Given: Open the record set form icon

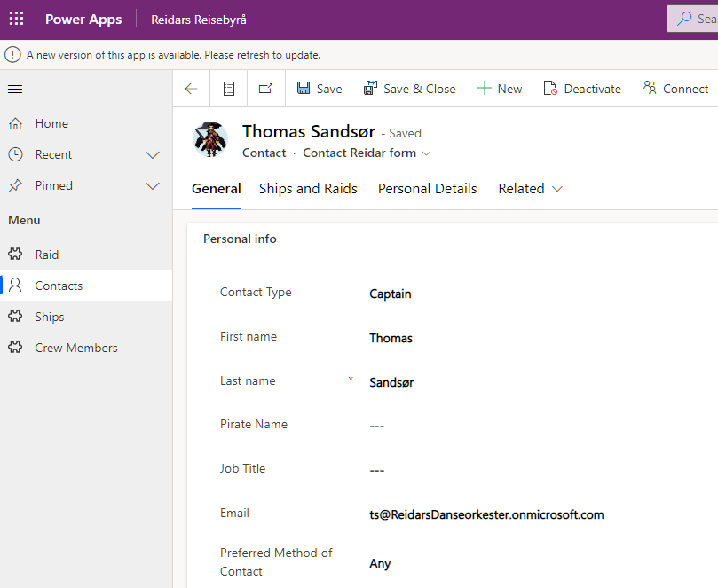Looking at the screenshot, I should tap(229, 89).
